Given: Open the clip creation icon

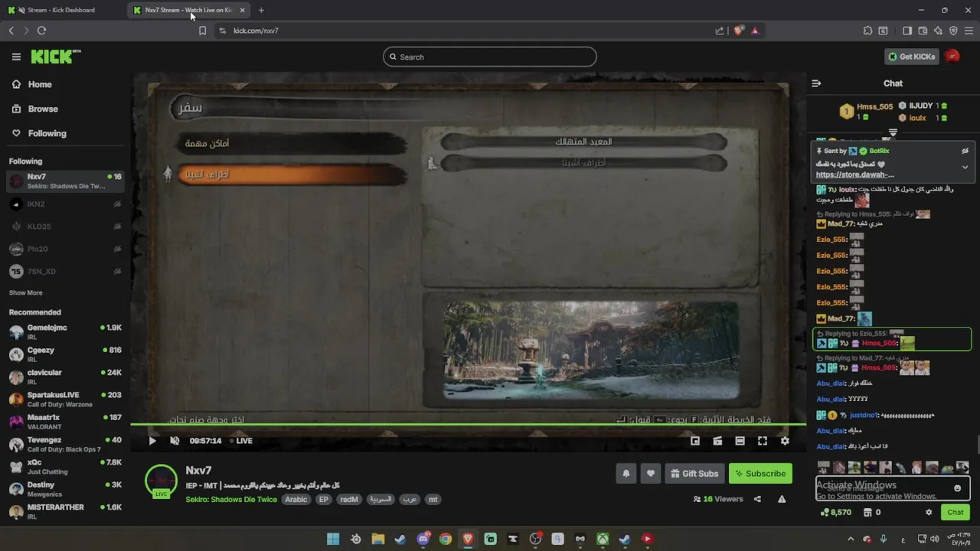Looking at the screenshot, I should point(717,441).
